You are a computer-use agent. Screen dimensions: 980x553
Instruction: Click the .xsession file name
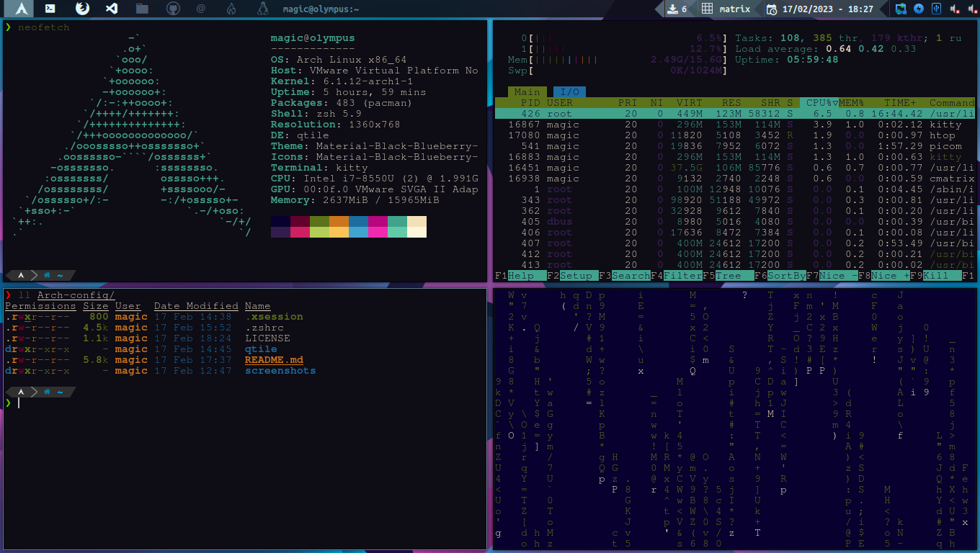pyautogui.click(x=274, y=317)
